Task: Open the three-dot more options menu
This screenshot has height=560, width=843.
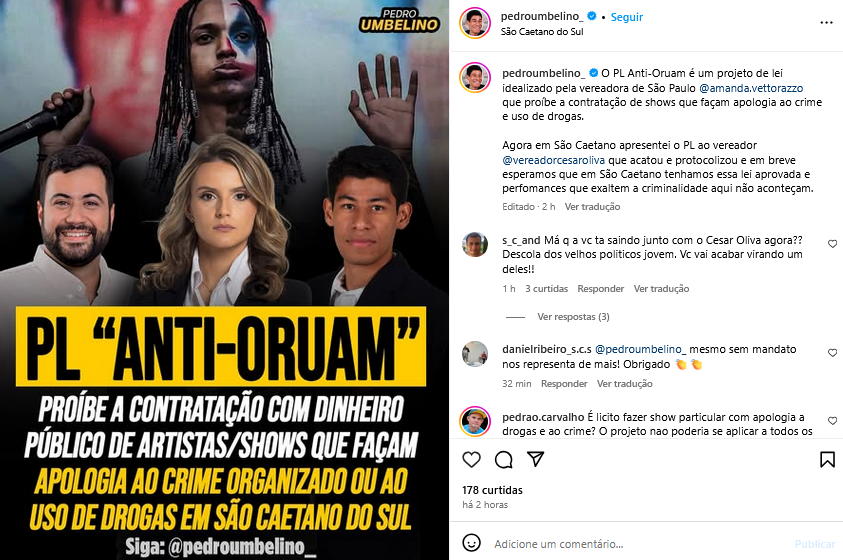Action: click(x=826, y=23)
